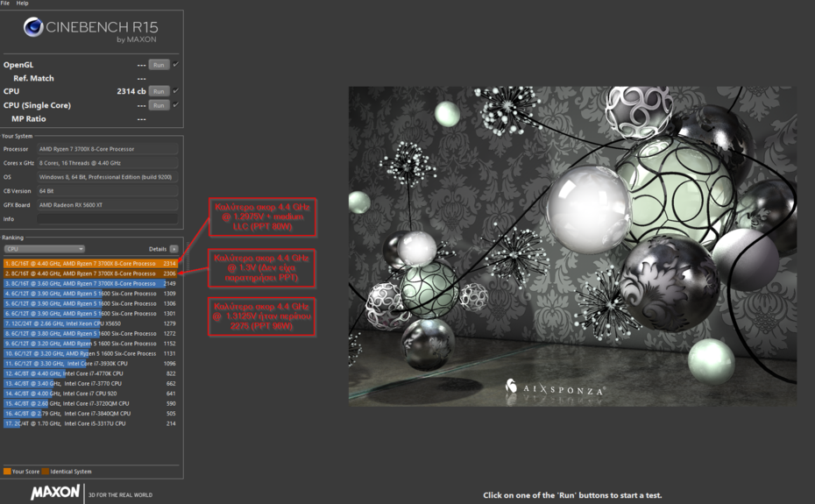
Task: Select ranking row 9 scoring 1152
Action: point(90,344)
